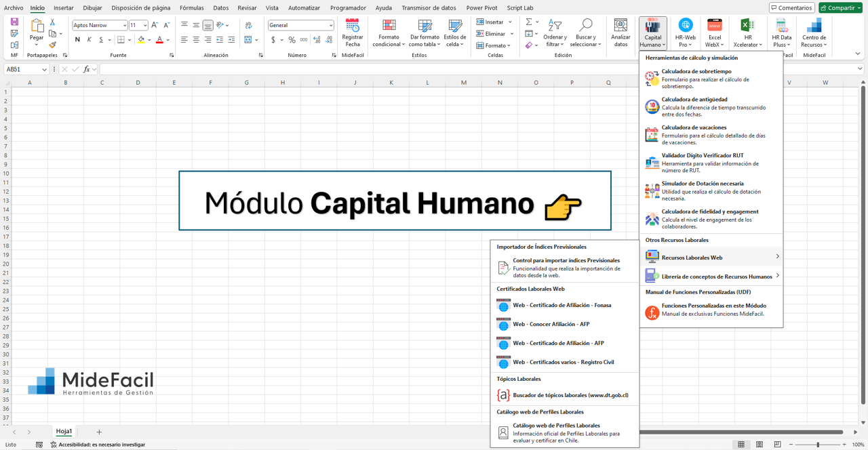
Task: Switch to the Script Lab tab
Action: click(520, 8)
